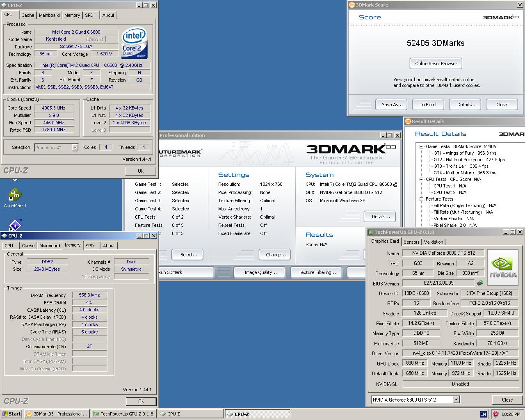The width and height of the screenshot is (525, 420).
Task: Click Close button in GPU-Z
Action: coord(507,400)
